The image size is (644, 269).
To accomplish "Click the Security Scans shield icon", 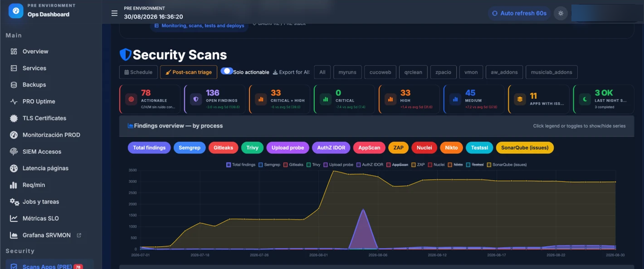I will point(125,54).
